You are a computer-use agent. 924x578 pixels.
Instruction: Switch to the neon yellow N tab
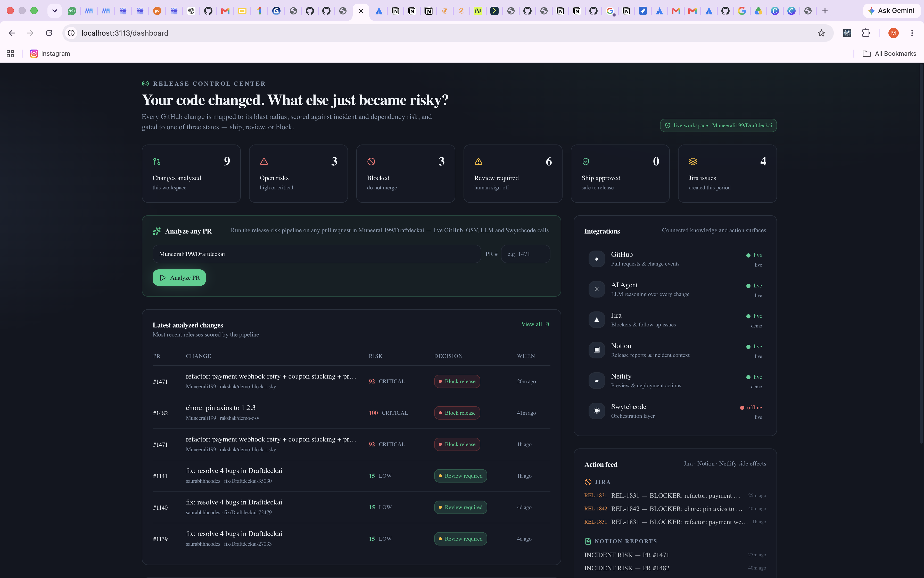(478, 11)
